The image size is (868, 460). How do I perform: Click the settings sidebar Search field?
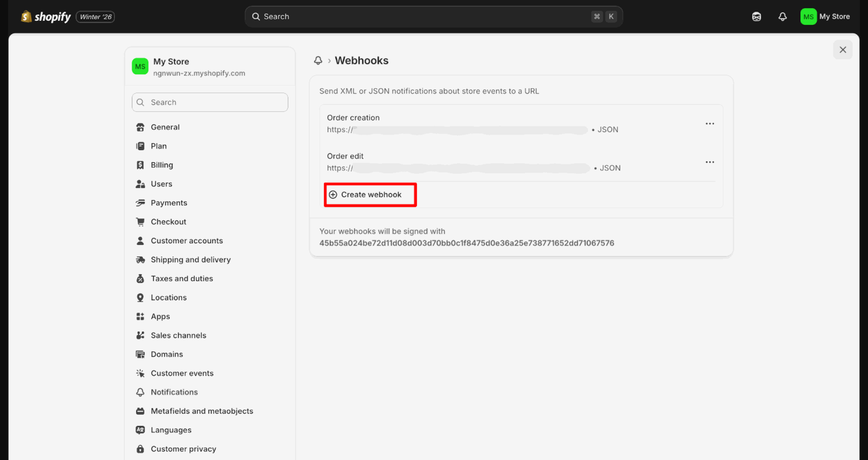tap(210, 102)
